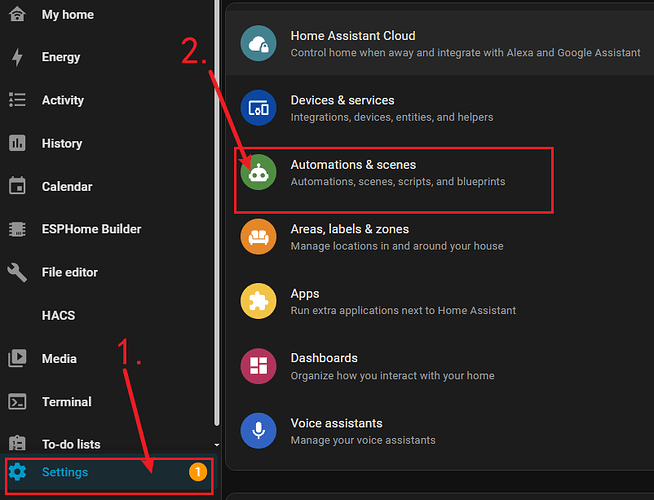Click the Settings gear icon
Screen dimensions: 654x500
(x=18, y=472)
